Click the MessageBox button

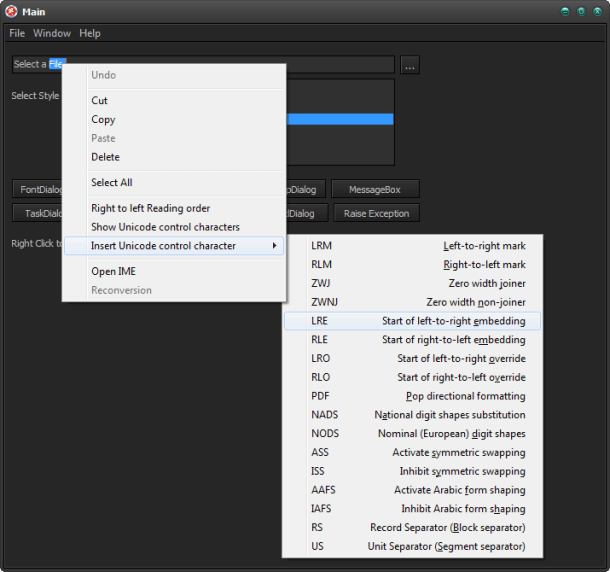point(375,189)
